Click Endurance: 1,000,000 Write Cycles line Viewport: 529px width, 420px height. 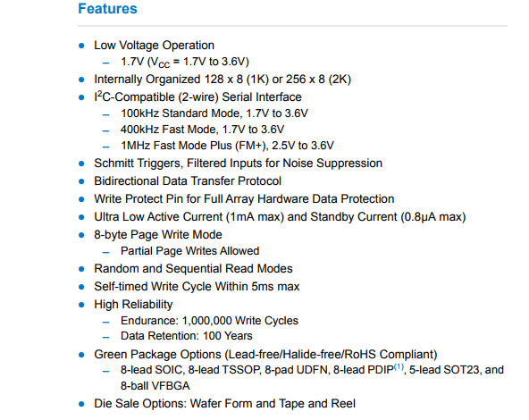coord(209,321)
